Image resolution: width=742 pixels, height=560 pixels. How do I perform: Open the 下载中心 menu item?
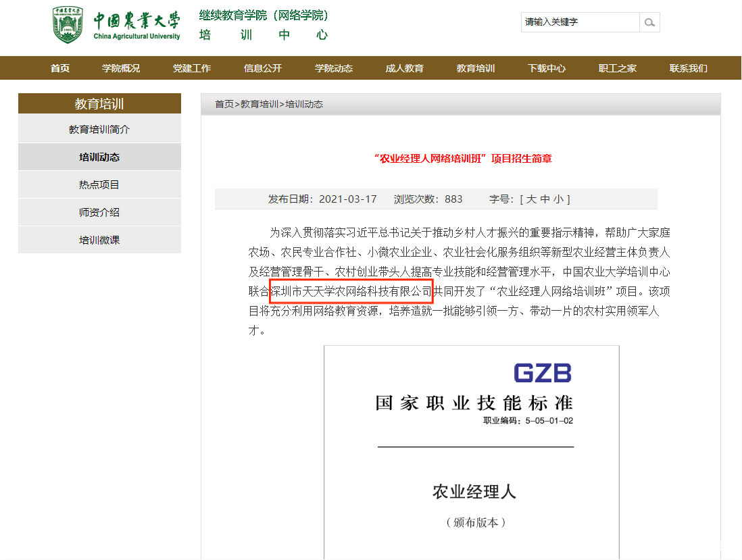point(547,68)
